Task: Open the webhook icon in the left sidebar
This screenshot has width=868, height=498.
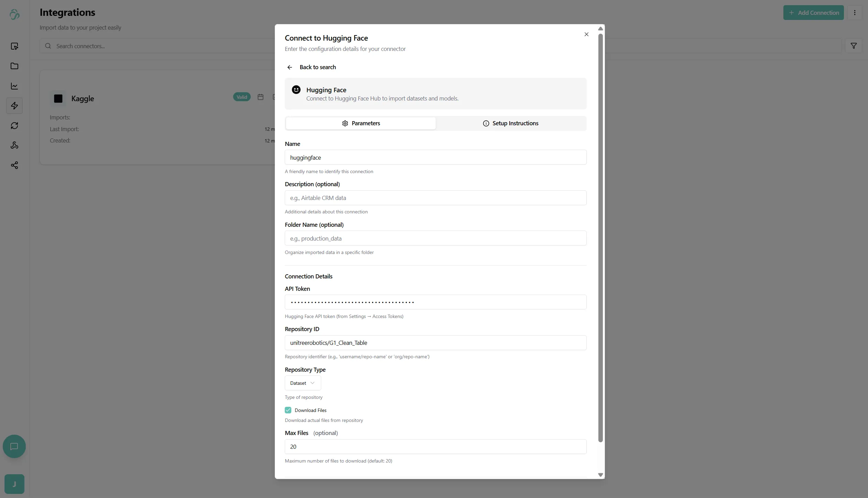Action: click(x=14, y=145)
